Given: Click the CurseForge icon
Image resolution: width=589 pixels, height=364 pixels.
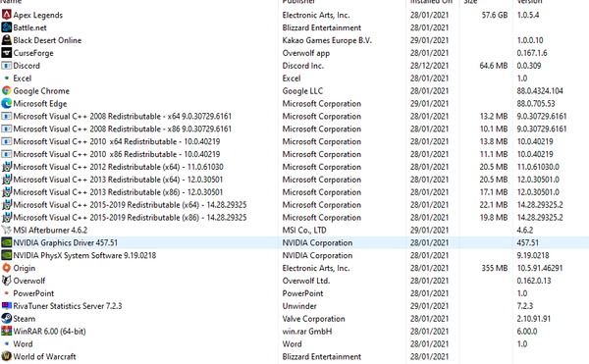Looking at the screenshot, I should click(7, 53).
